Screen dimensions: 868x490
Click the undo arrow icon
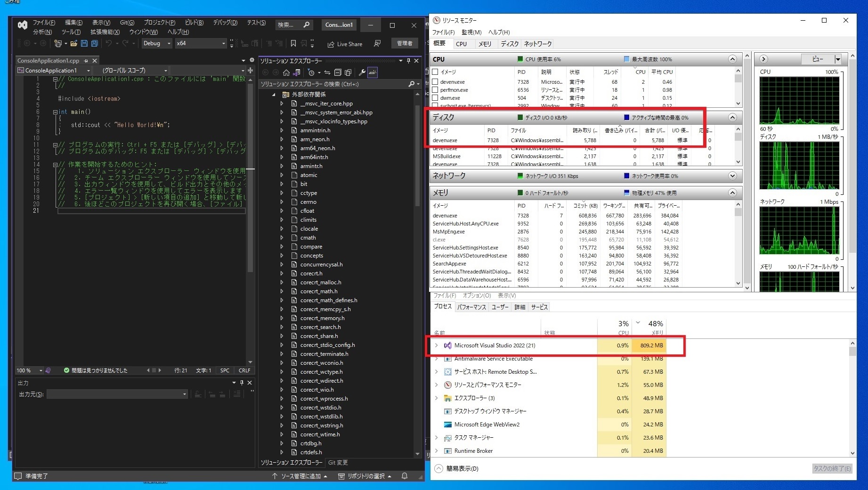(x=109, y=43)
